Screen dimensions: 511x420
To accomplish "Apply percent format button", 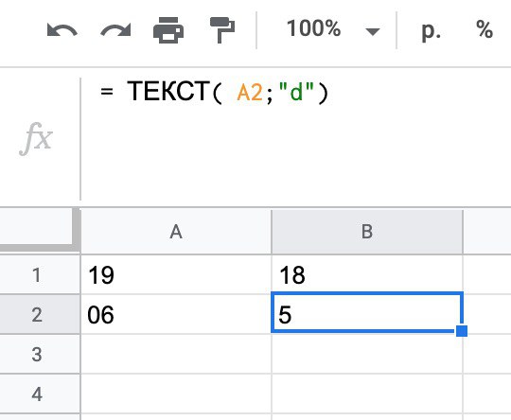I will click(x=485, y=29).
